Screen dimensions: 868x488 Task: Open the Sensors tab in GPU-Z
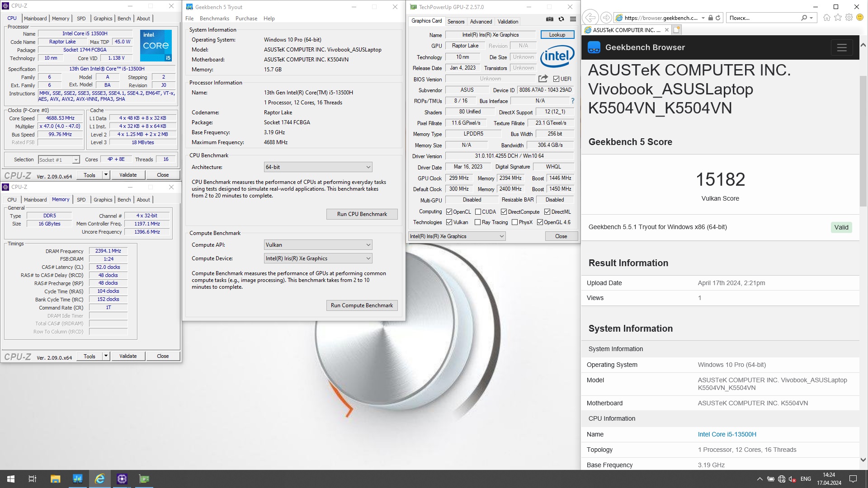(x=456, y=21)
